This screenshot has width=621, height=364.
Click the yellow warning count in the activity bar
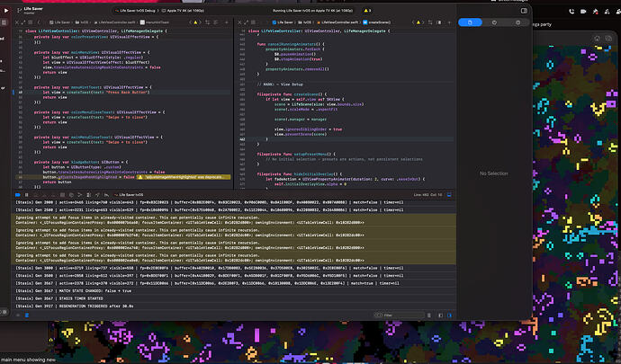[367, 11]
